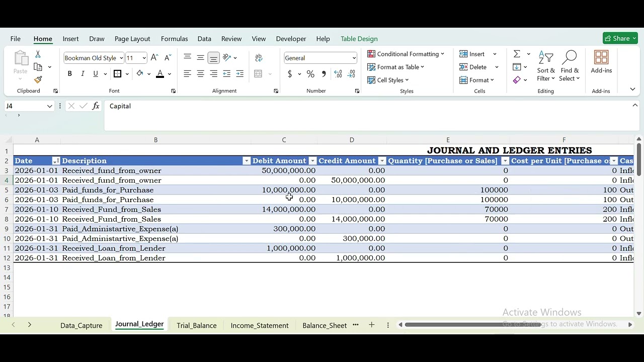644x362 pixels.
Task: Click the Orientation text angle icon
Action: [227, 58]
